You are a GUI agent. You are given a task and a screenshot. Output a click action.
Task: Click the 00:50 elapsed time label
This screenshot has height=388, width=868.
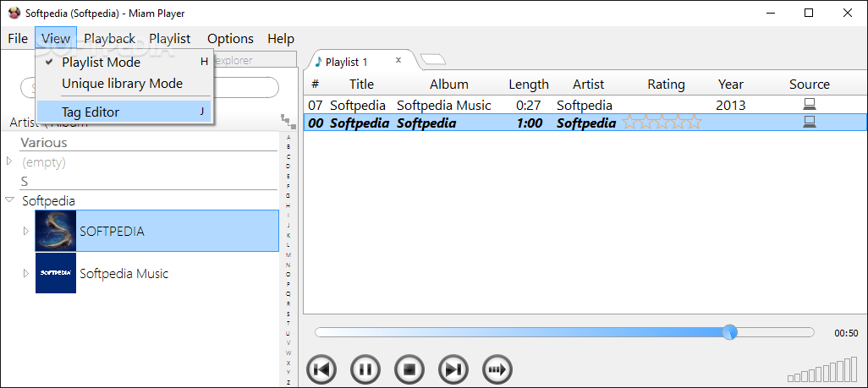click(846, 333)
